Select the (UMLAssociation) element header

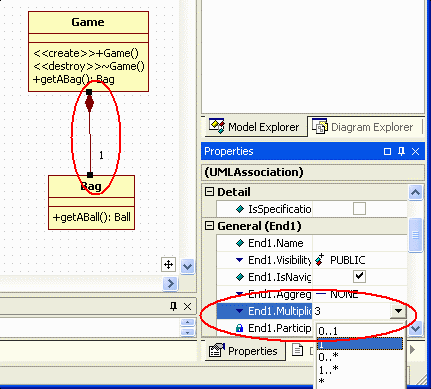(x=254, y=172)
